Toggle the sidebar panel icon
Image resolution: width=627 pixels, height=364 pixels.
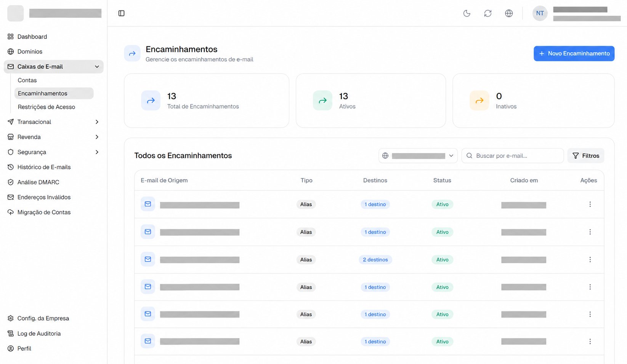tap(122, 13)
